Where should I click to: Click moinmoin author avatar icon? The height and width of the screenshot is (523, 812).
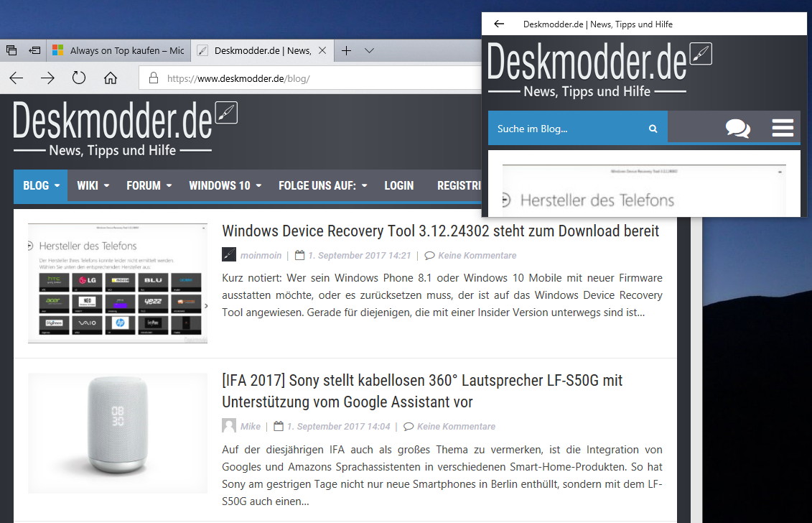[x=229, y=254]
